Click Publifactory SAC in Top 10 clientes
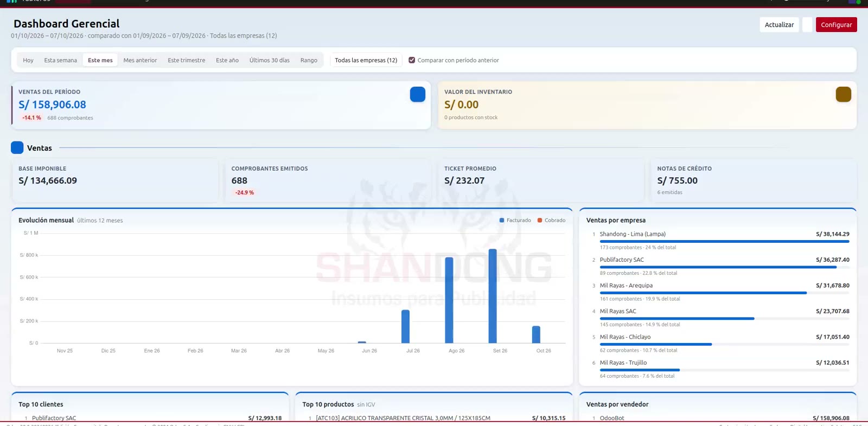868x426 pixels. (x=54, y=418)
